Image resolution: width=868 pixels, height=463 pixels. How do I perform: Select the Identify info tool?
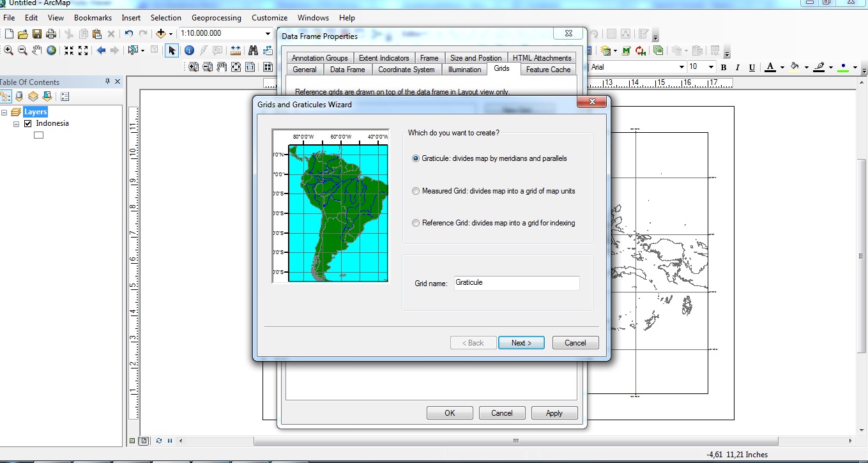(190, 50)
